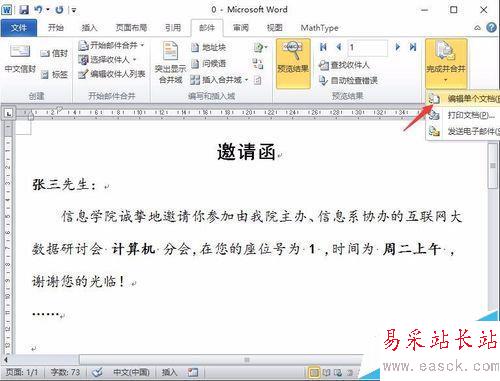The height and width of the screenshot is (381, 500).
Task: Click the proofing check icon in status bar
Action: tap(97, 372)
